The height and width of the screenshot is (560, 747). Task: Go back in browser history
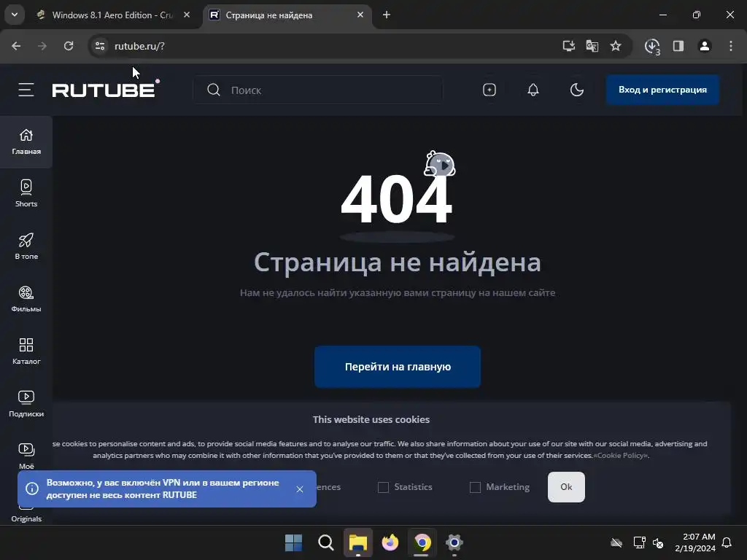tap(16, 46)
